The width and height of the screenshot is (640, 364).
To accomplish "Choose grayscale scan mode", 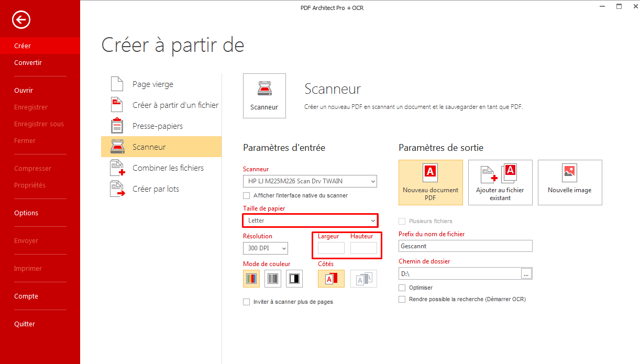I will pyautogui.click(x=273, y=279).
